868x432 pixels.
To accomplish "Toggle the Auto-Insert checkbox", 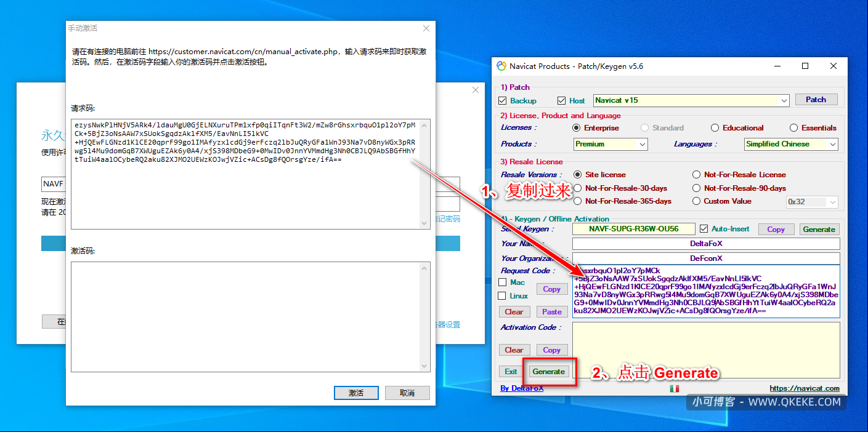I will [704, 229].
